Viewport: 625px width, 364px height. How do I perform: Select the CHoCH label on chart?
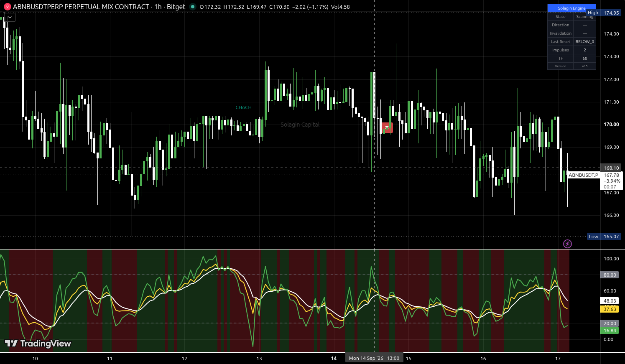pos(244,107)
